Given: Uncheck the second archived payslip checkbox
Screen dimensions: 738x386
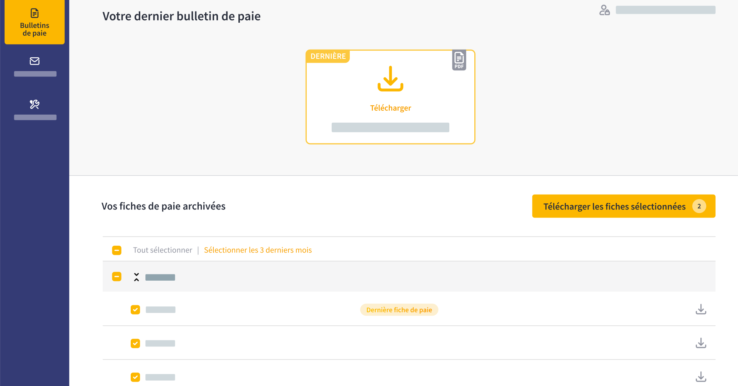Looking at the screenshot, I should 135,344.
